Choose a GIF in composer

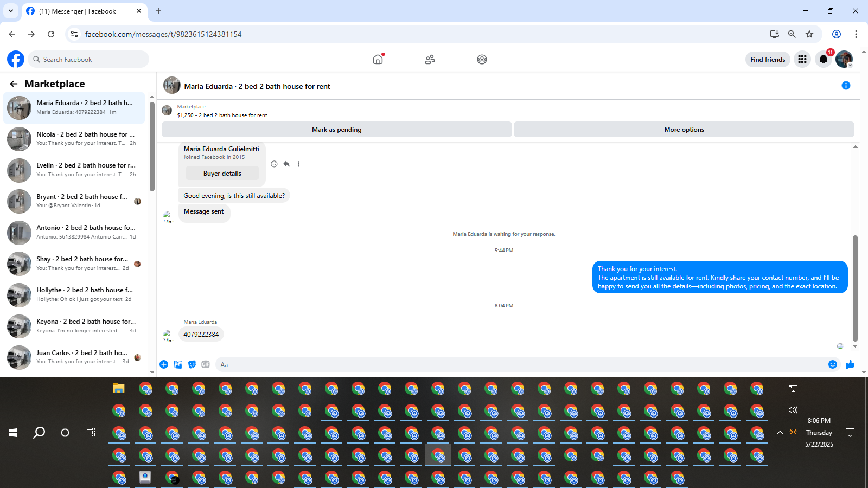tap(206, 364)
